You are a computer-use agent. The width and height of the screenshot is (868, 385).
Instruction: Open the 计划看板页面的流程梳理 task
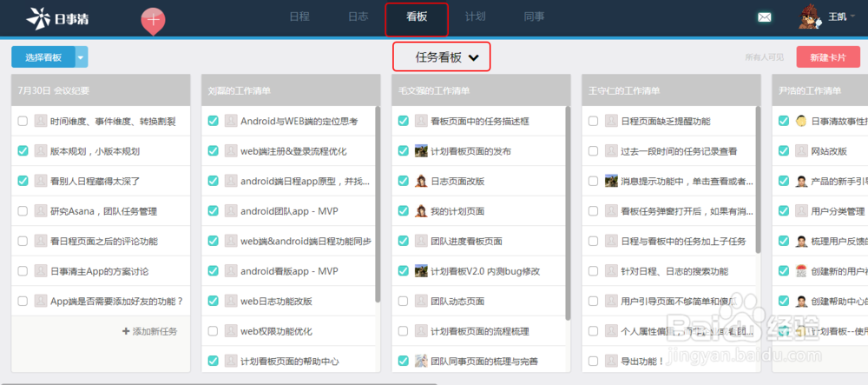point(480,331)
